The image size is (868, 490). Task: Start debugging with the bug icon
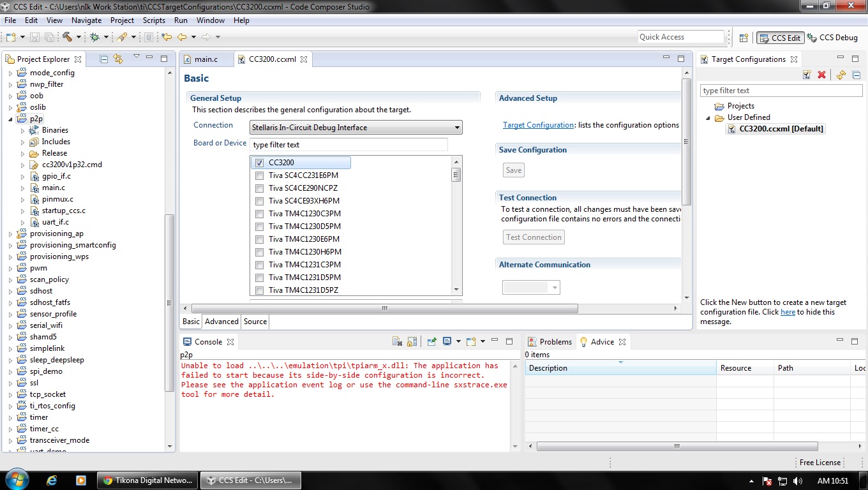94,37
